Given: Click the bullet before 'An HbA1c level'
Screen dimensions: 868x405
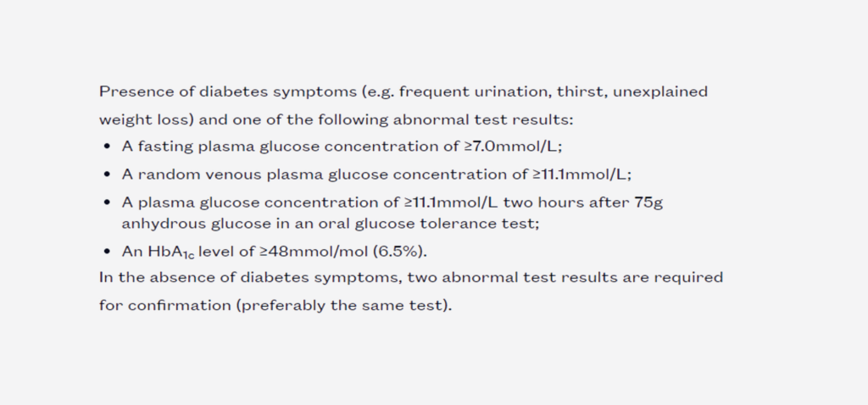Looking at the screenshot, I should [107, 252].
